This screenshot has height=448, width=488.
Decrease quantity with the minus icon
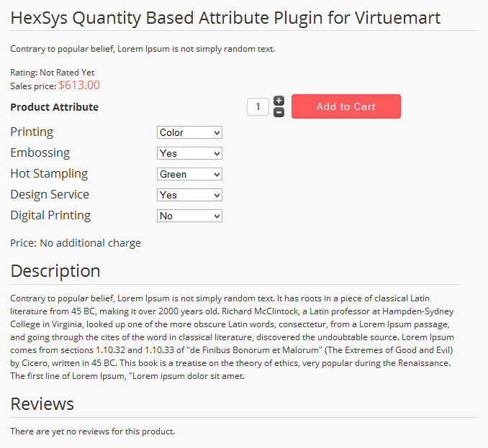coord(279,112)
